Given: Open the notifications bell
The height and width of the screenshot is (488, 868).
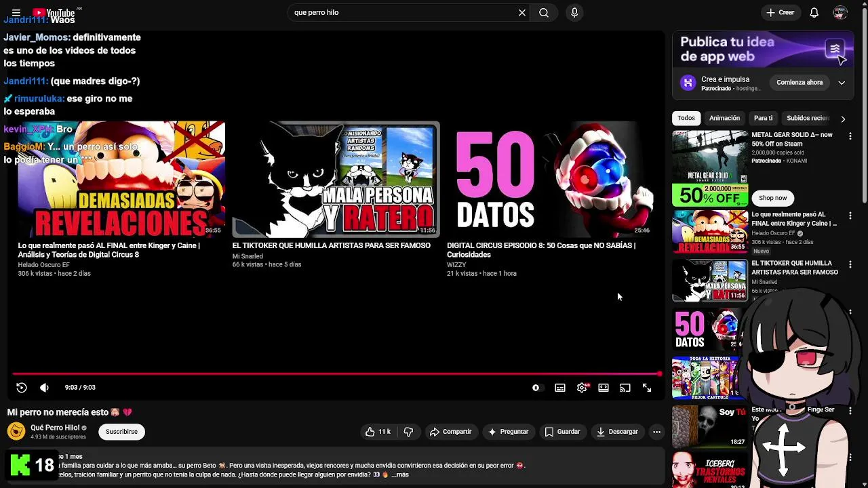Looking at the screenshot, I should tap(814, 13).
